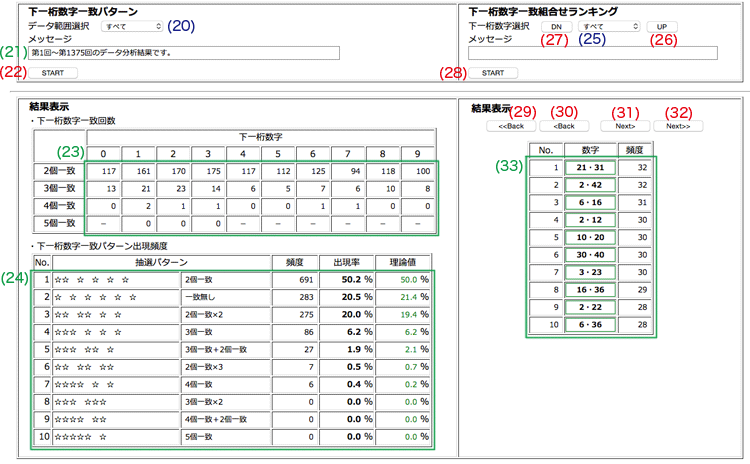Open the 下一桁数字選択 dropdown

[x=609, y=26]
